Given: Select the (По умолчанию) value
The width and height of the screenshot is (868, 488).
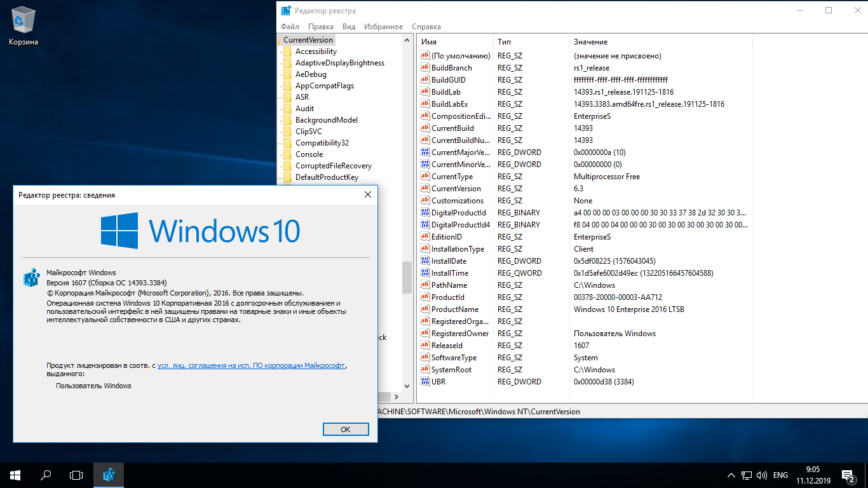Looking at the screenshot, I should [461, 56].
